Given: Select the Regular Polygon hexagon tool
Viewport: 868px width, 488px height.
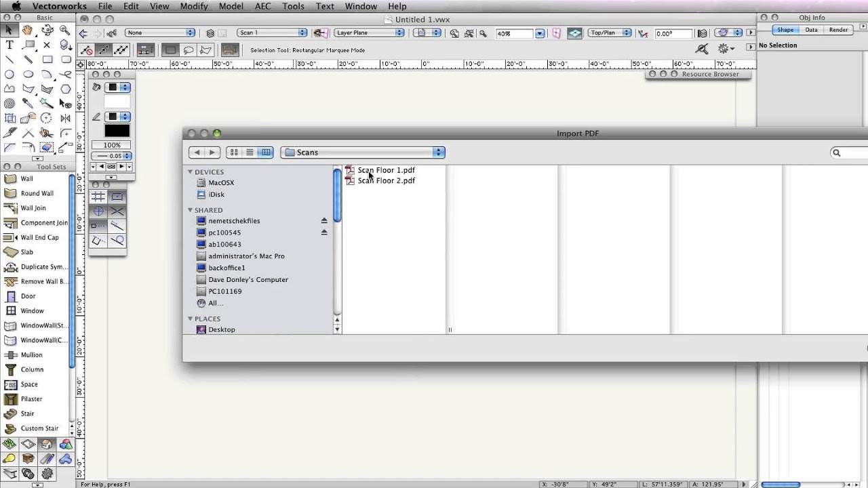Looking at the screenshot, I should click(x=65, y=89).
